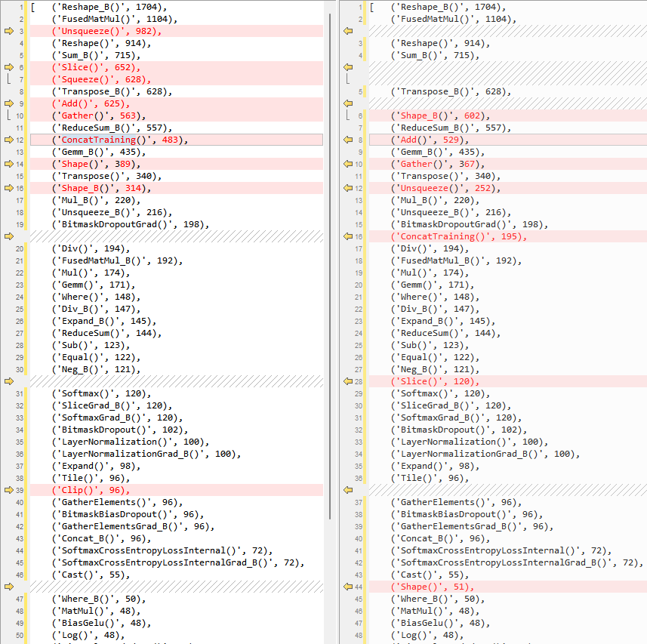Click the left pane's vertical scrollbar thumb
Image resolution: width=647 pixels, height=644 pixels.
coord(330,267)
